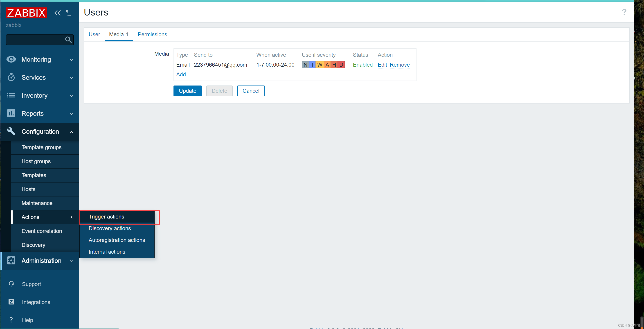
Task: Click the Integrations Z icon
Action: (x=11, y=302)
